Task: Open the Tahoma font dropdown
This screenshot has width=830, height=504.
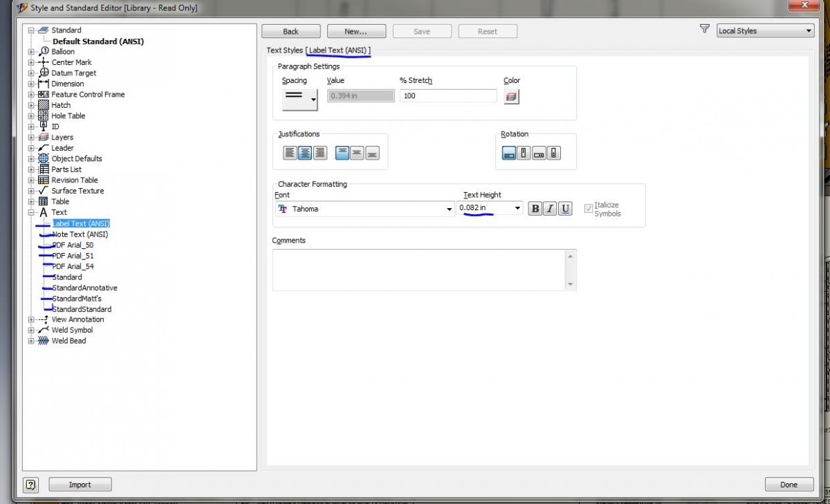Action: (x=365, y=209)
